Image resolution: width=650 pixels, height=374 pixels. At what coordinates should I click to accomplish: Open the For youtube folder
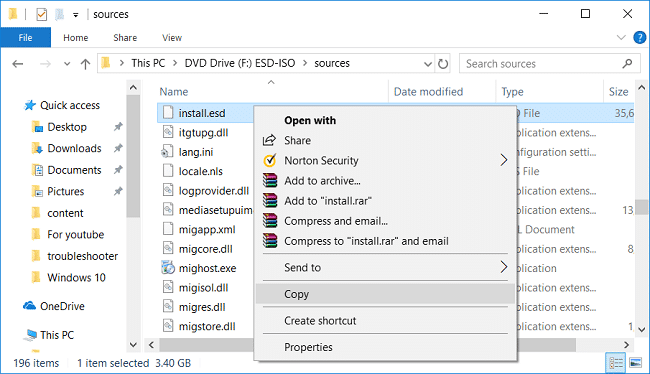coord(75,235)
